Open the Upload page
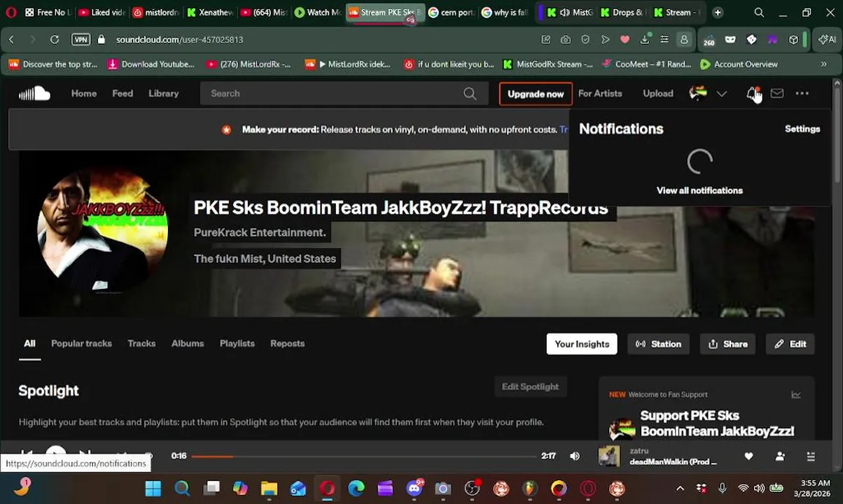The image size is (843, 504). [x=658, y=93]
